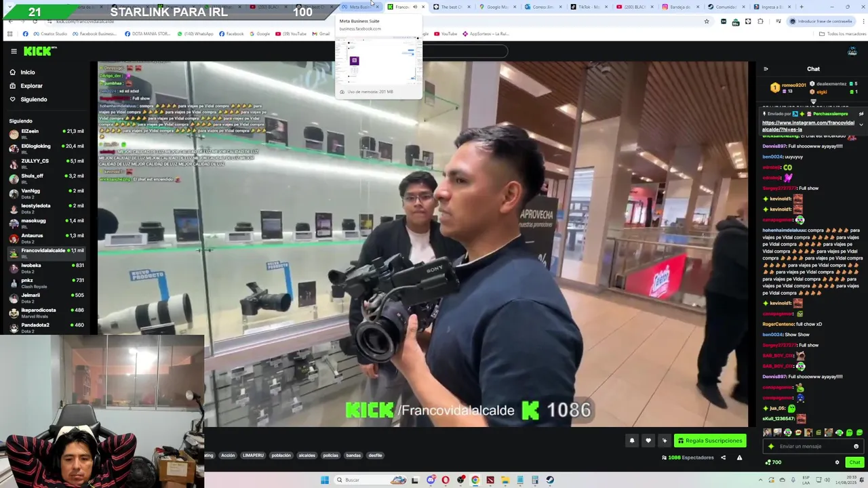Select the LIMAPERU tag
868x488 pixels.
pos(253,455)
